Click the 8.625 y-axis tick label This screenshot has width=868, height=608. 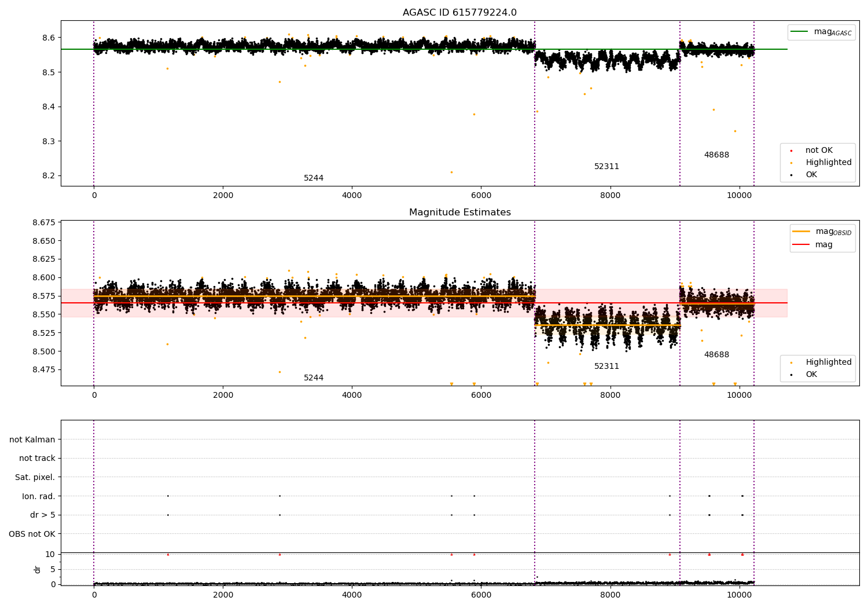(x=44, y=259)
